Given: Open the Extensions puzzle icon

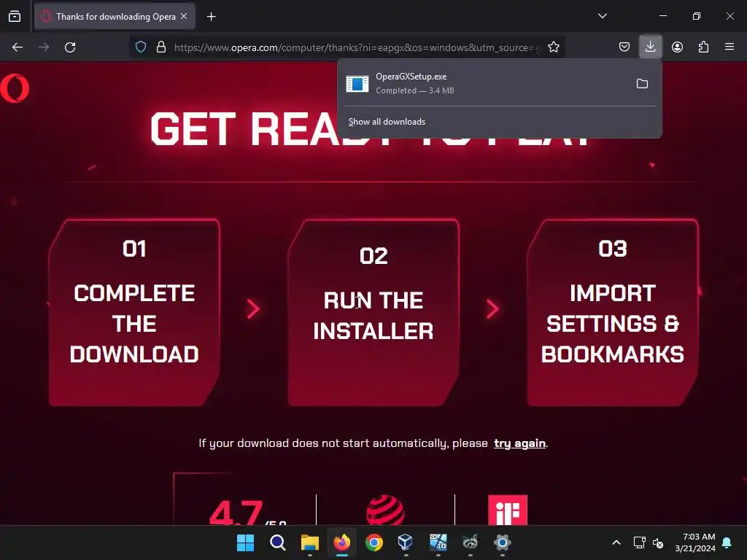Looking at the screenshot, I should 703,47.
